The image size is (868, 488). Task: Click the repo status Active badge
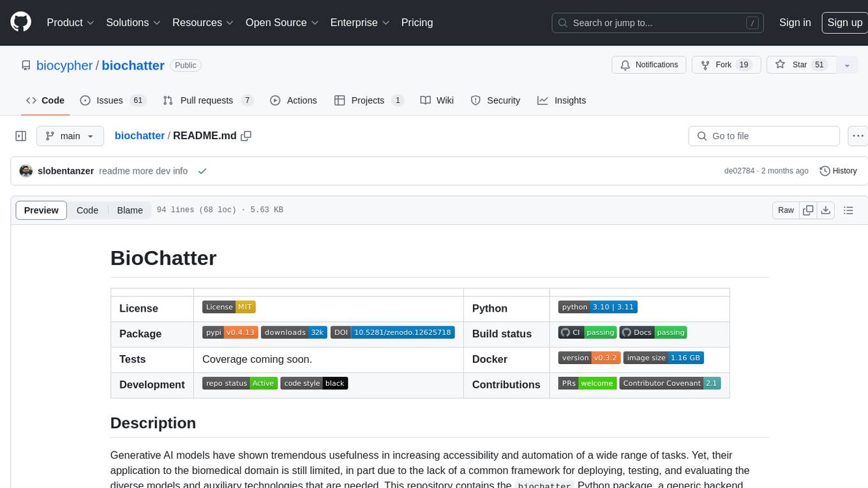point(240,383)
